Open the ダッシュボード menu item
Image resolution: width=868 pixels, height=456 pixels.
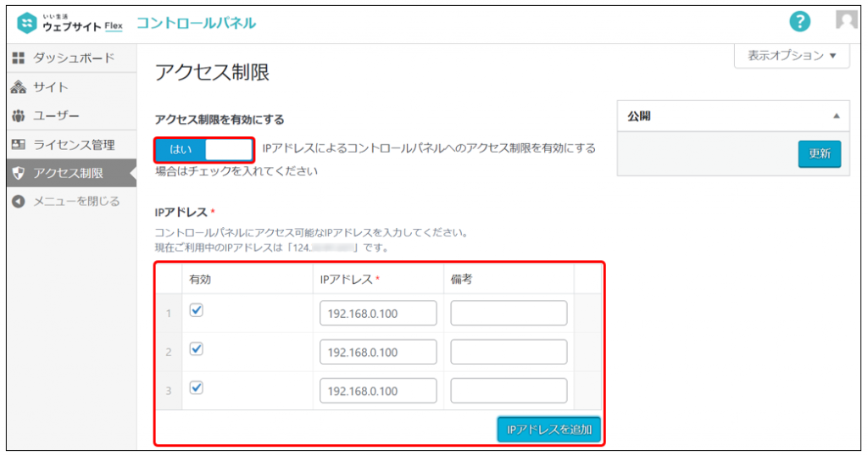pyautogui.click(x=73, y=58)
